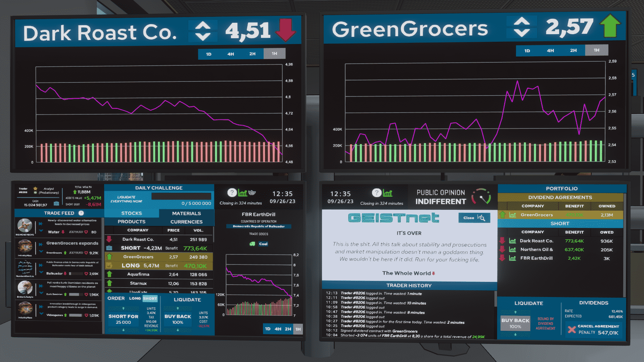
Task: Open chart icon for Dark Roast Co. short
Action: pos(512,241)
